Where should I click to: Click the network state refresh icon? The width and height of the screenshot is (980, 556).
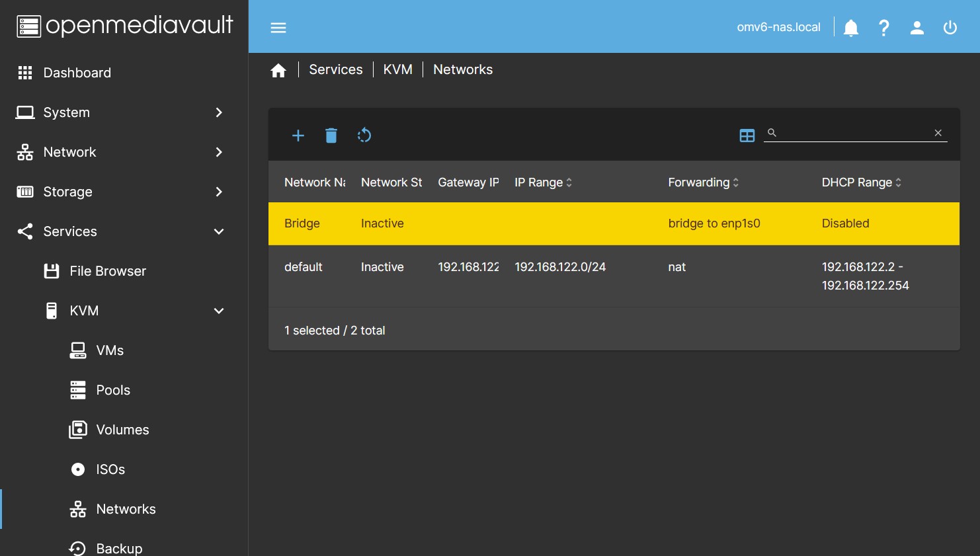click(x=364, y=136)
